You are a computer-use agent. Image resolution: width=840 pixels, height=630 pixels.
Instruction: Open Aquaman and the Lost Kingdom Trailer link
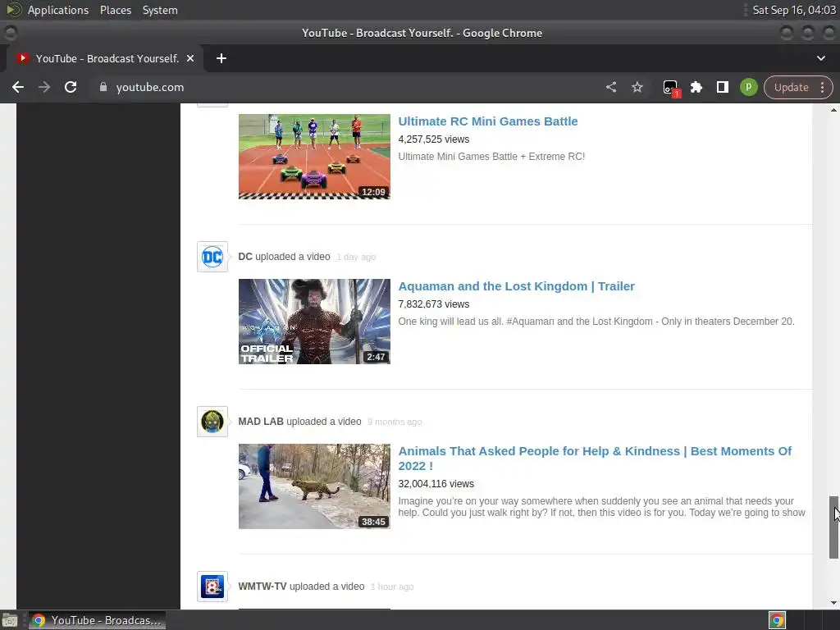[x=517, y=286]
